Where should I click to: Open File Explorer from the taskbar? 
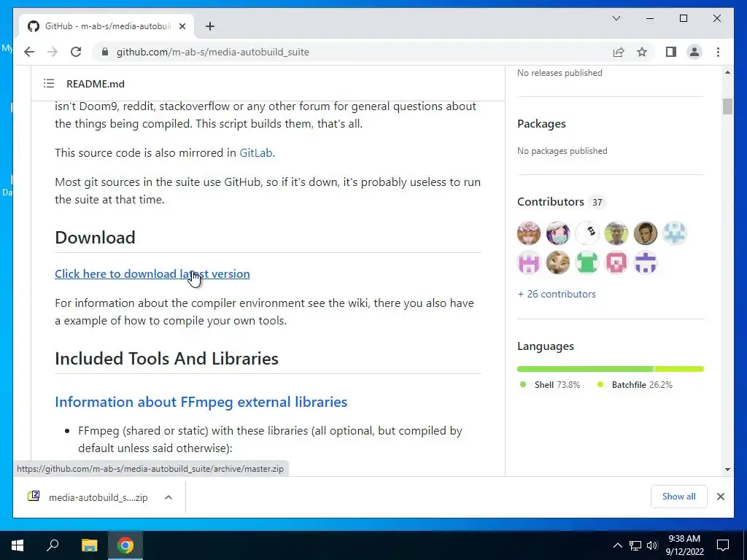tap(89, 545)
